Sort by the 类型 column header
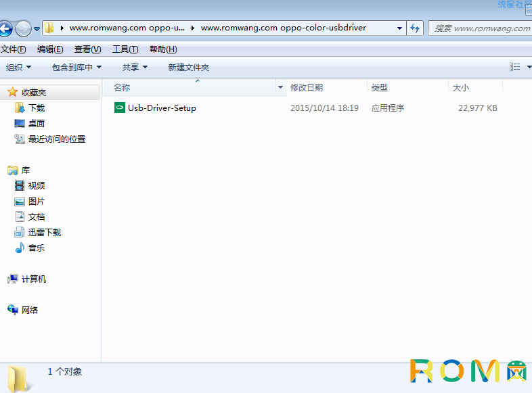532x393 pixels. (x=408, y=87)
